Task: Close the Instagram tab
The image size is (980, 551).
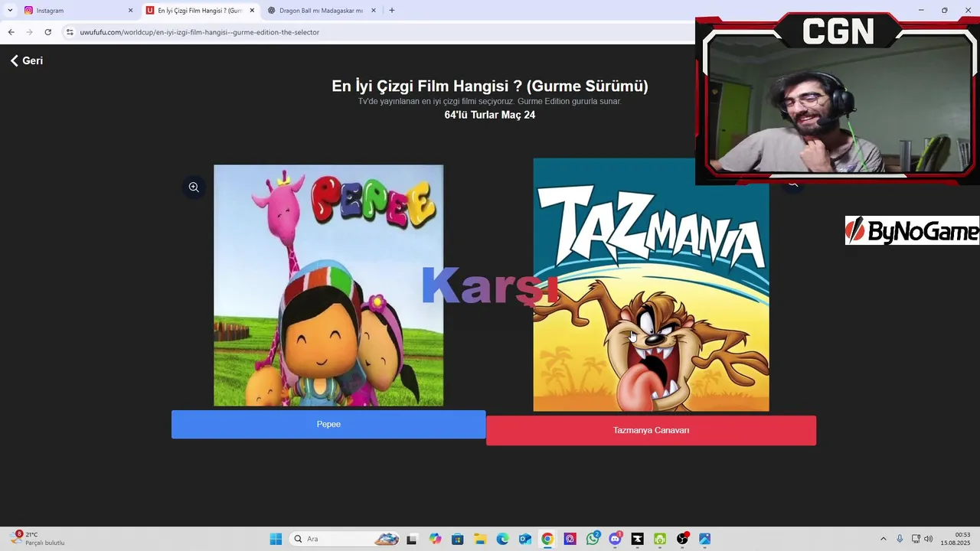Action: (130, 11)
